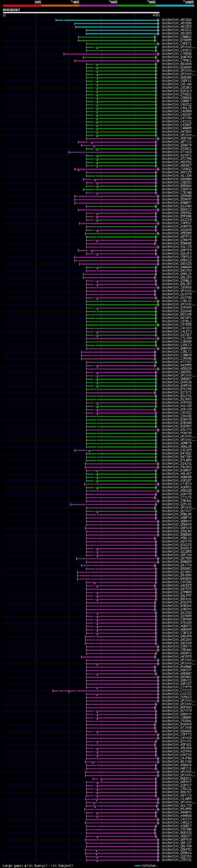
Task: Select the UniRef100_B5JM59 label
Action: 177,809
